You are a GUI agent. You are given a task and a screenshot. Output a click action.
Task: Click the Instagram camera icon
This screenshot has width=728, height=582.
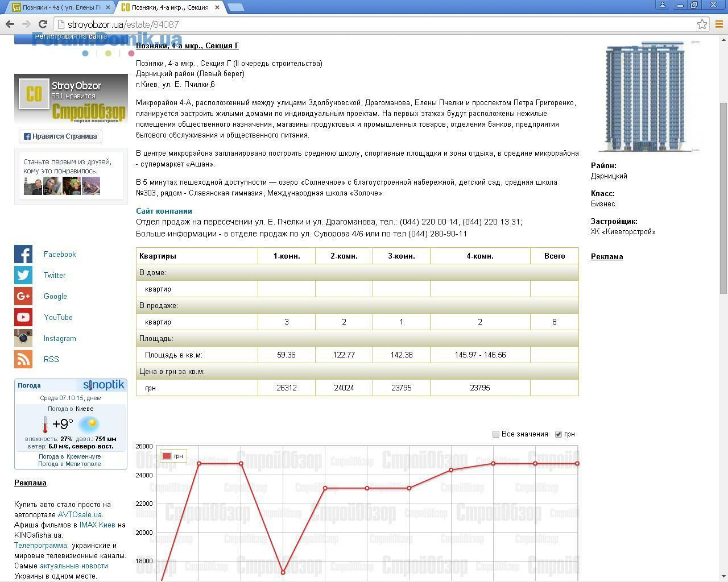click(23, 339)
